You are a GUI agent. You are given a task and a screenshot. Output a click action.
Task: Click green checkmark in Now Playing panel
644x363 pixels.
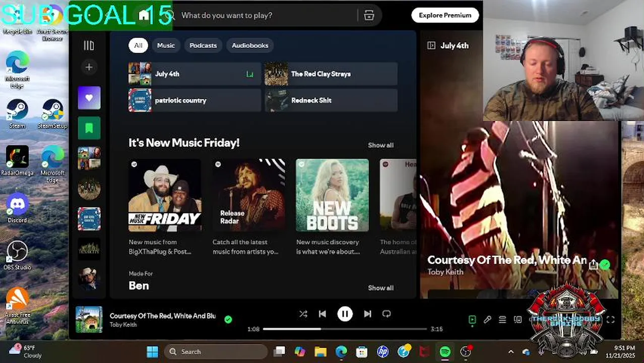[605, 265]
